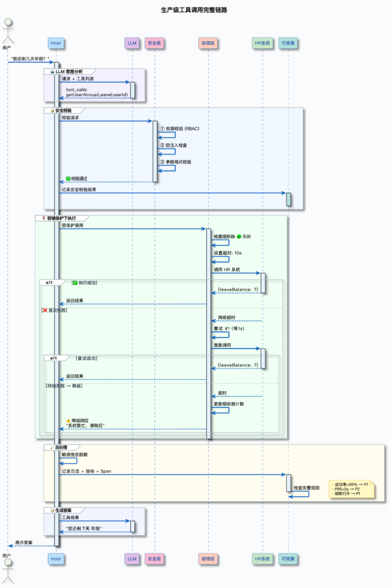Click the red X icon beside 首次失败
This screenshot has height=588, width=391.
[44, 310]
